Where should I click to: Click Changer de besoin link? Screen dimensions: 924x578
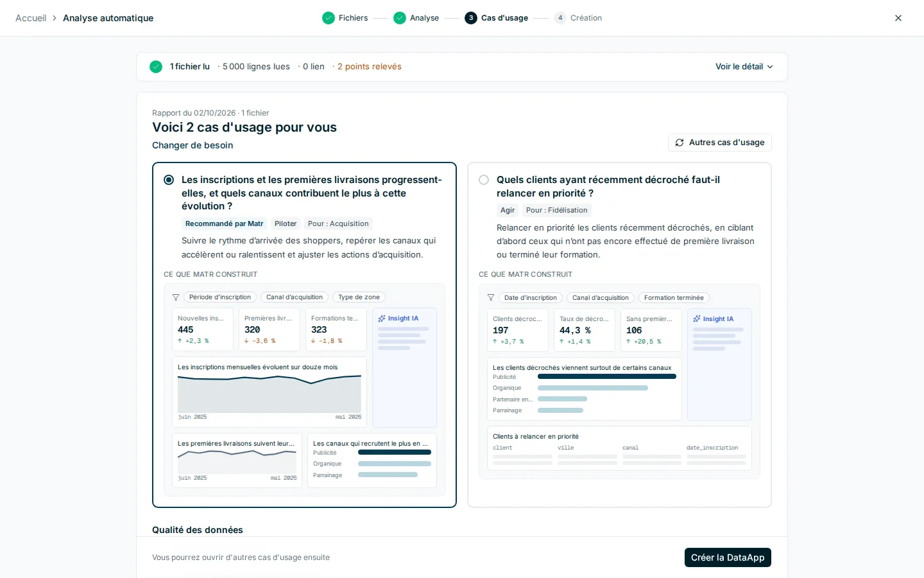tap(193, 145)
